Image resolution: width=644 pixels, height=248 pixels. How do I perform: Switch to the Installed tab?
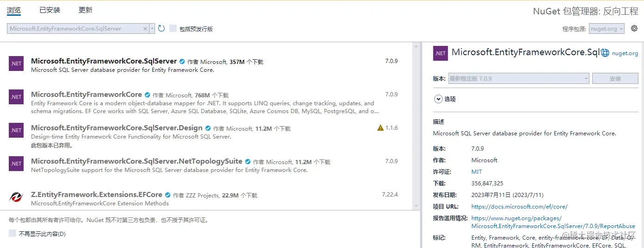point(50,10)
